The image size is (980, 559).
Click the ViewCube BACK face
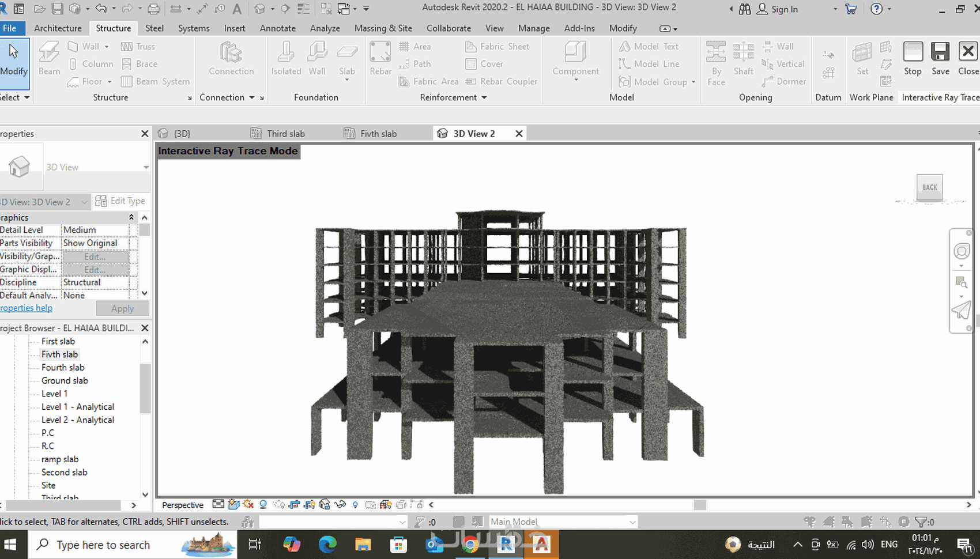pos(929,187)
